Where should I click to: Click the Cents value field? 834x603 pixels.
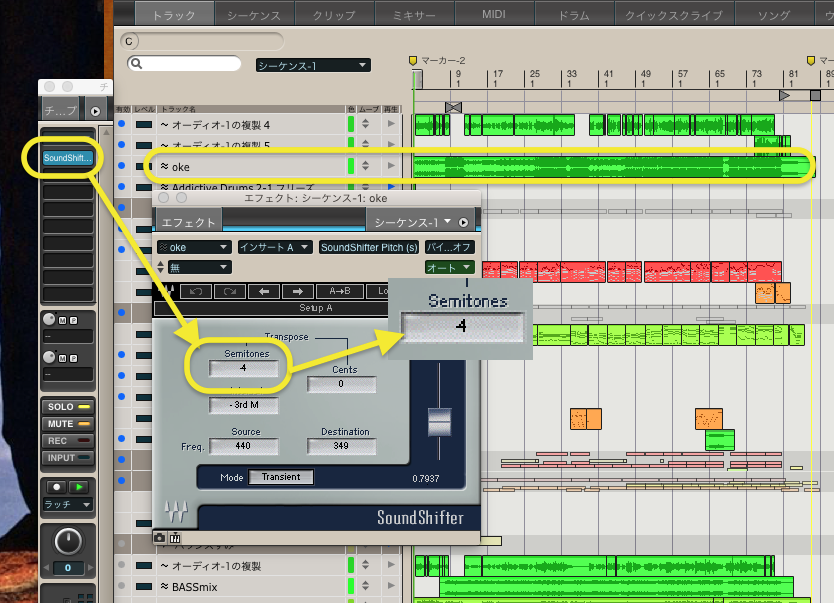coord(341,384)
